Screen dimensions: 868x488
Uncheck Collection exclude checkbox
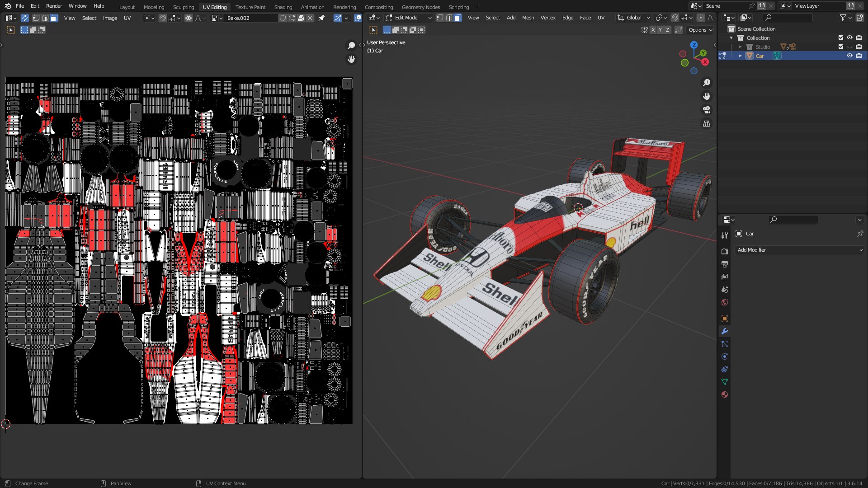pyautogui.click(x=841, y=38)
